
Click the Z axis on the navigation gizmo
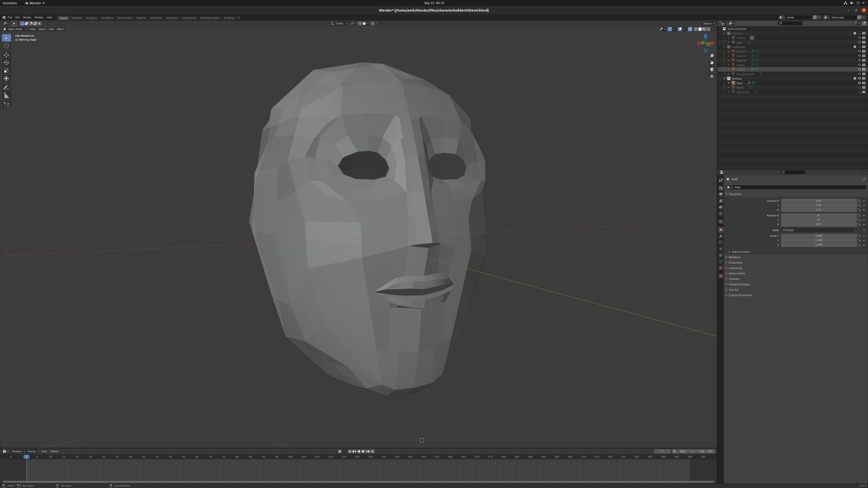(x=705, y=36)
